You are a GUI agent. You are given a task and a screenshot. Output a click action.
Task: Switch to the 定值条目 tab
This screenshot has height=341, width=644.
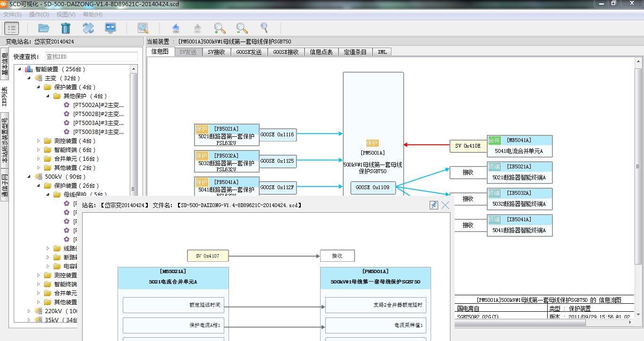[355, 52]
